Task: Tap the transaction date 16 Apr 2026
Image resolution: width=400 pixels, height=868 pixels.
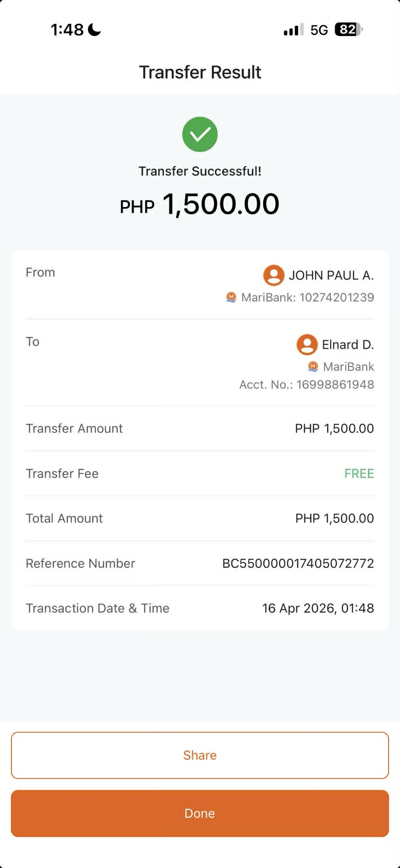Action: pyautogui.click(x=299, y=608)
